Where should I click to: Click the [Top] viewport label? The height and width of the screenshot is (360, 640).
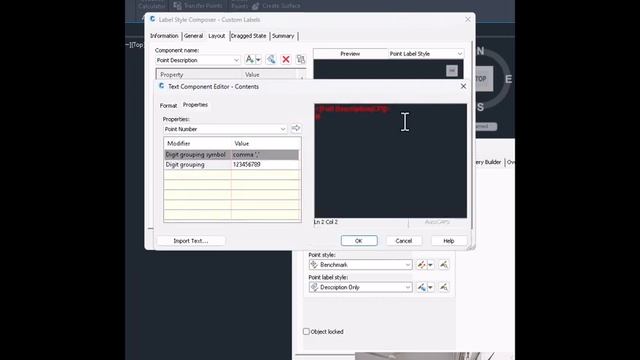(x=137, y=45)
